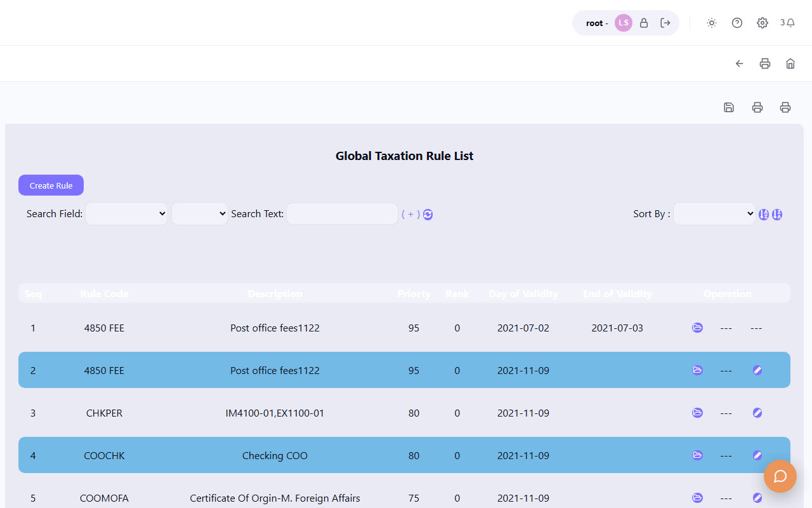This screenshot has width=812, height=508.
Task: Click the print icon beside the home icon
Action: pos(765,63)
